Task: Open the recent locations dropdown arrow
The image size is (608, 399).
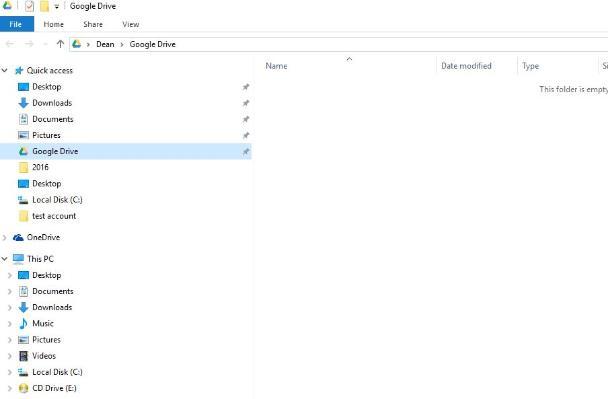Action: (45, 44)
